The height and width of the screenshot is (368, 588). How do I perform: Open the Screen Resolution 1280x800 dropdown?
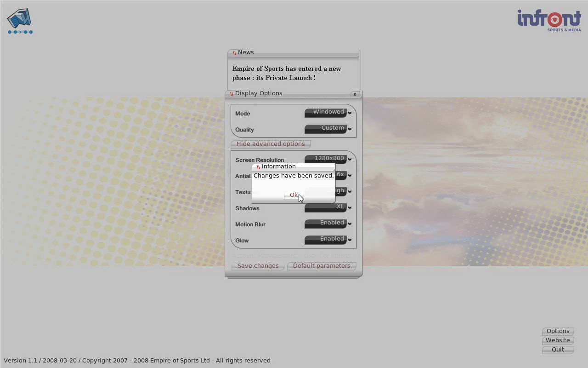[x=328, y=160]
